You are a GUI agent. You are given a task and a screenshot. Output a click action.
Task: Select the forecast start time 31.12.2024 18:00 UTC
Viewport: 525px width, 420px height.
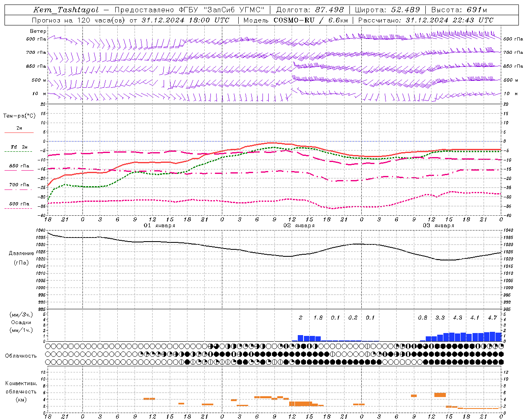185,20
